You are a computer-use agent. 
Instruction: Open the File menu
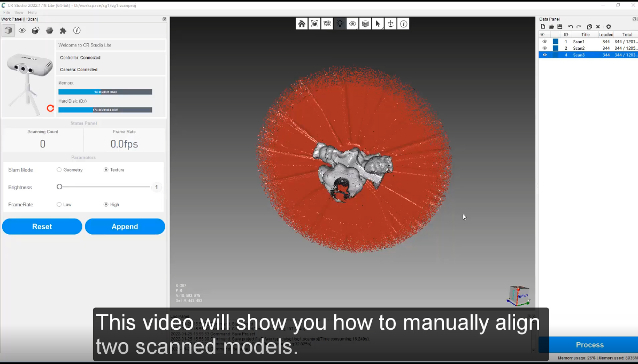[x=6, y=12]
